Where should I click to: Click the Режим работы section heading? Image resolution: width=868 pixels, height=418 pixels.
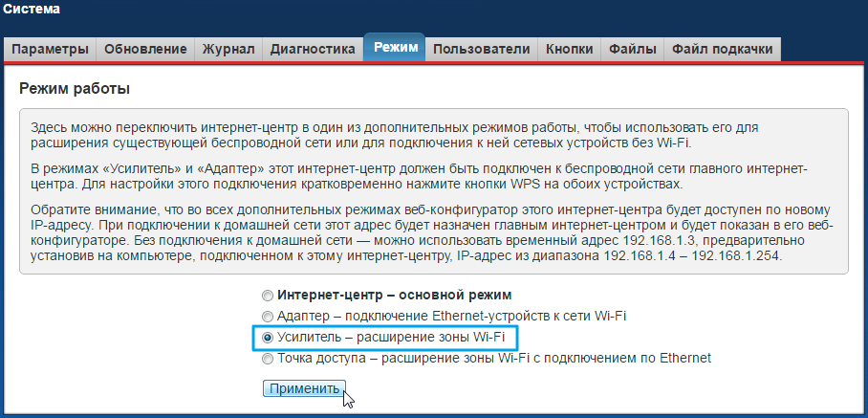(74, 89)
